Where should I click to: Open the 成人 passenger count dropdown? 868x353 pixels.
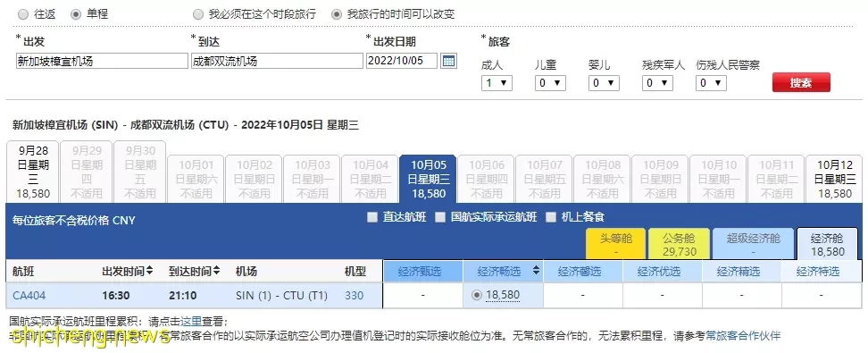(x=497, y=83)
